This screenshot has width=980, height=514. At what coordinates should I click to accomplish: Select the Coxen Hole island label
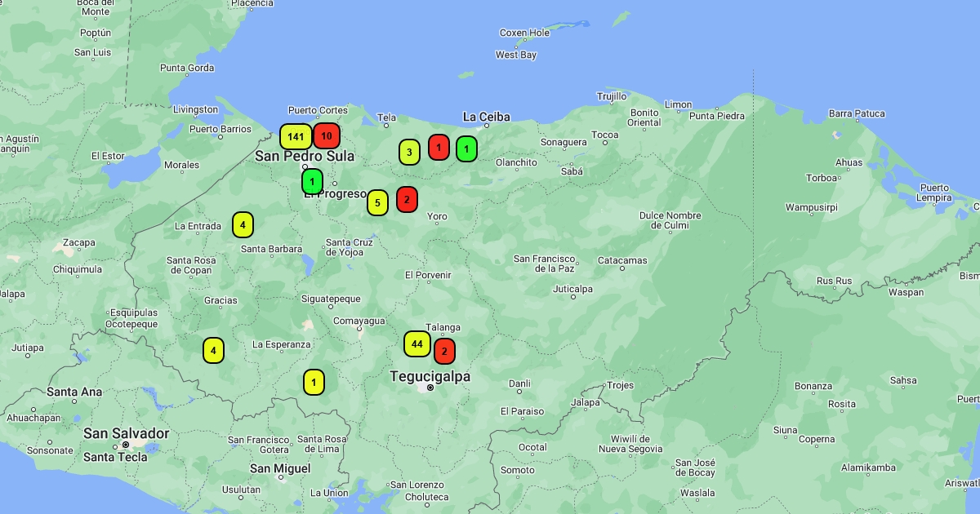coord(524,33)
